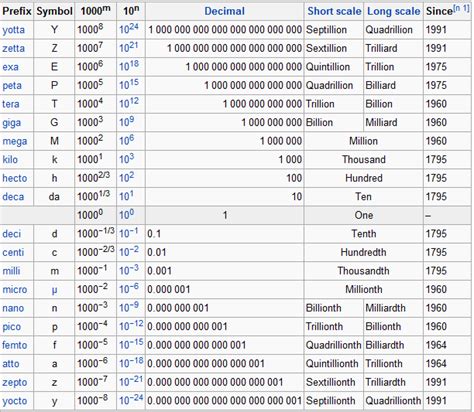Screen dimensions: 474x412
Task: Open the 10^0 power link
Action: pyautogui.click(x=127, y=214)
